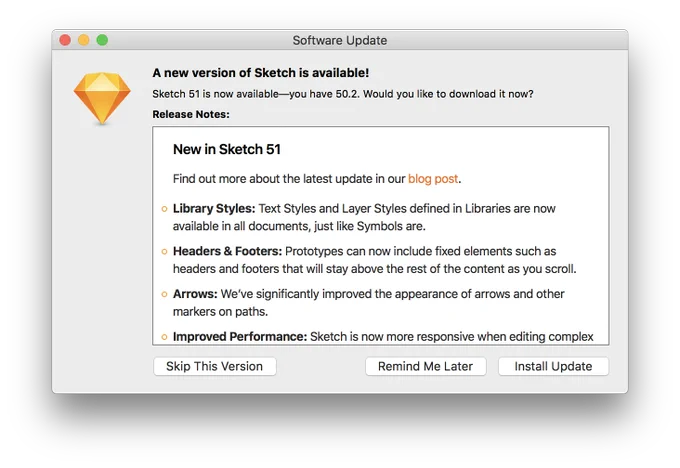Click the 'Arrows:' bold label

click(195, 294)
